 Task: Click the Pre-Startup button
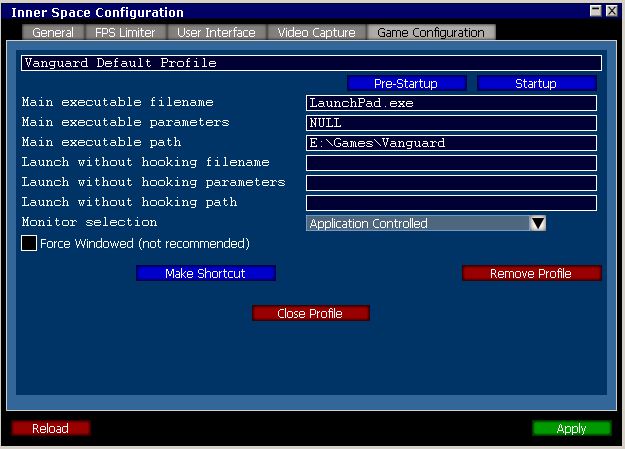[407, 83]
